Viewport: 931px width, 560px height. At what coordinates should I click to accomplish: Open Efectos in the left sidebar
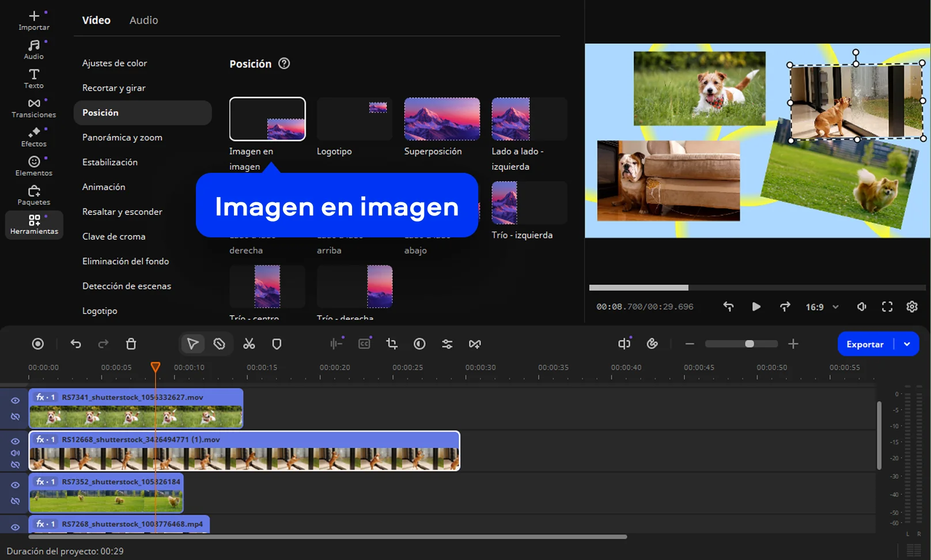point(34,137)
